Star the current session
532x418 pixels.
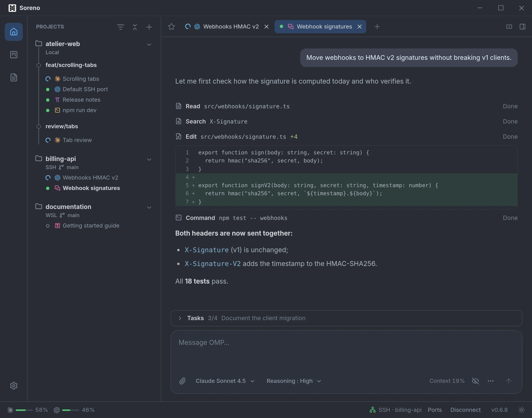pos(171,26)
